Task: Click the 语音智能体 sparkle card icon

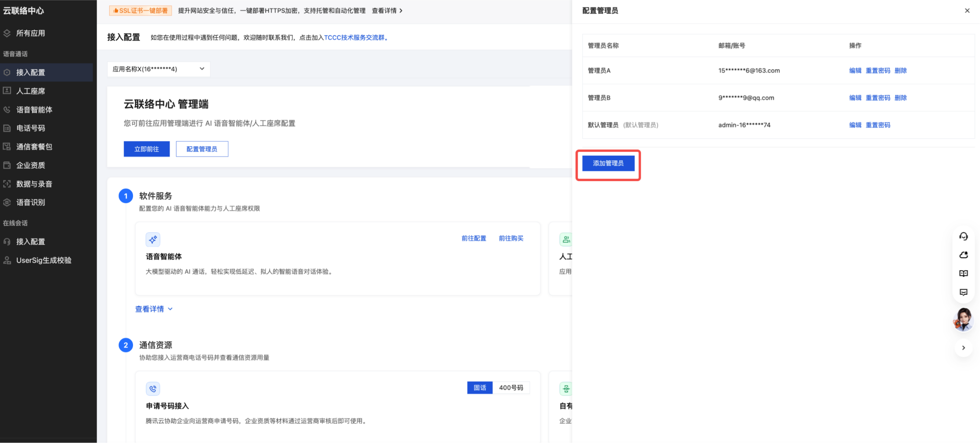Action: tap(153, 240)
